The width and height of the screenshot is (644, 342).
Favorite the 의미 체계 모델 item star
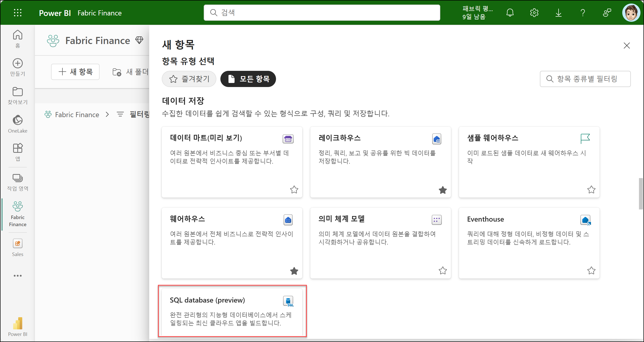[443, 270]
